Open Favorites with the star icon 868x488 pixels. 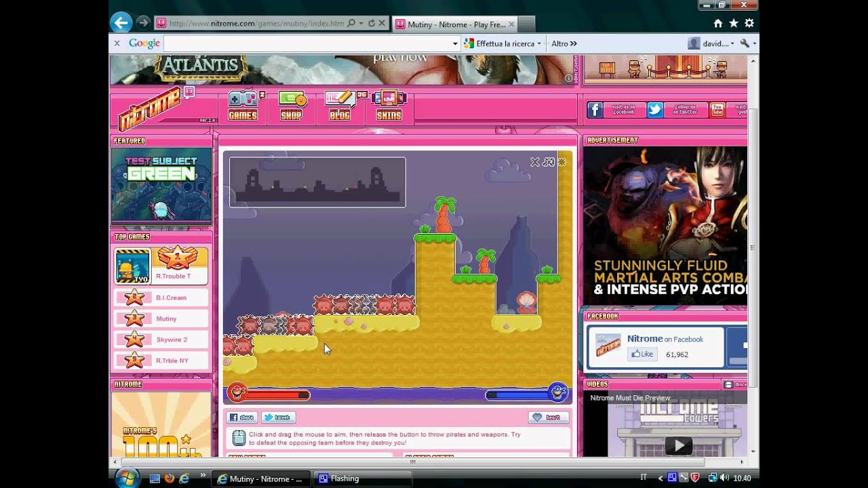click(x=734, y=23)
